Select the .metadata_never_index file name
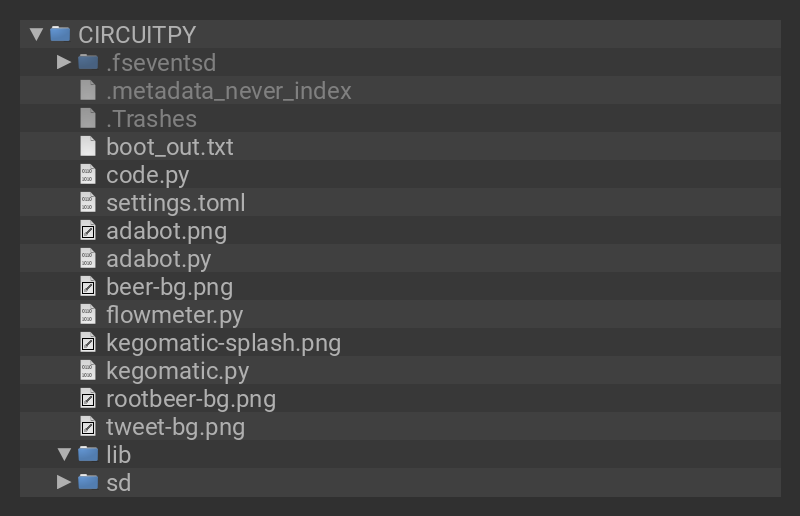The height and width of the screenshot is (516, 800). (228, 90)
